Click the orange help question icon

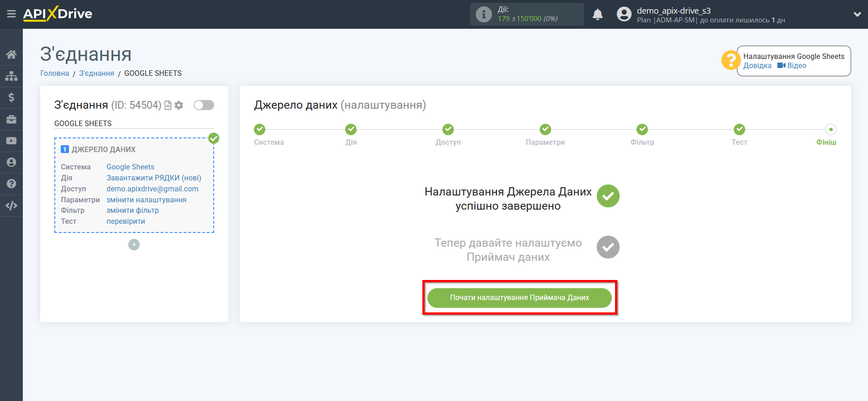(731, 60)
